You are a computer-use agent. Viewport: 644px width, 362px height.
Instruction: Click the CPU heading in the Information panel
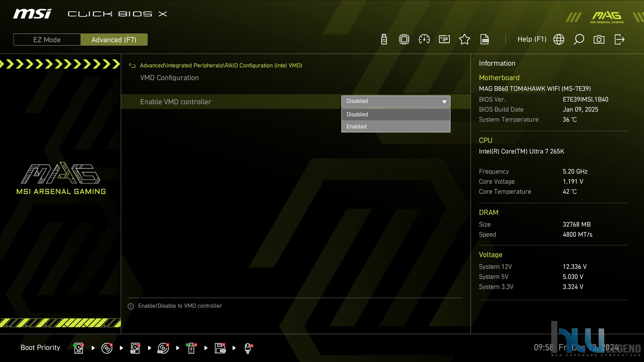[486, 141]
